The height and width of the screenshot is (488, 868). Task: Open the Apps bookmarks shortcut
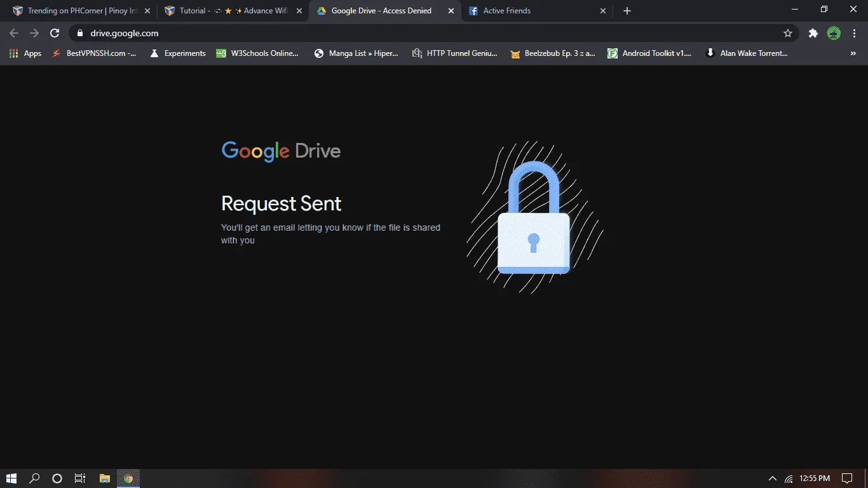(x=25, y=53)
